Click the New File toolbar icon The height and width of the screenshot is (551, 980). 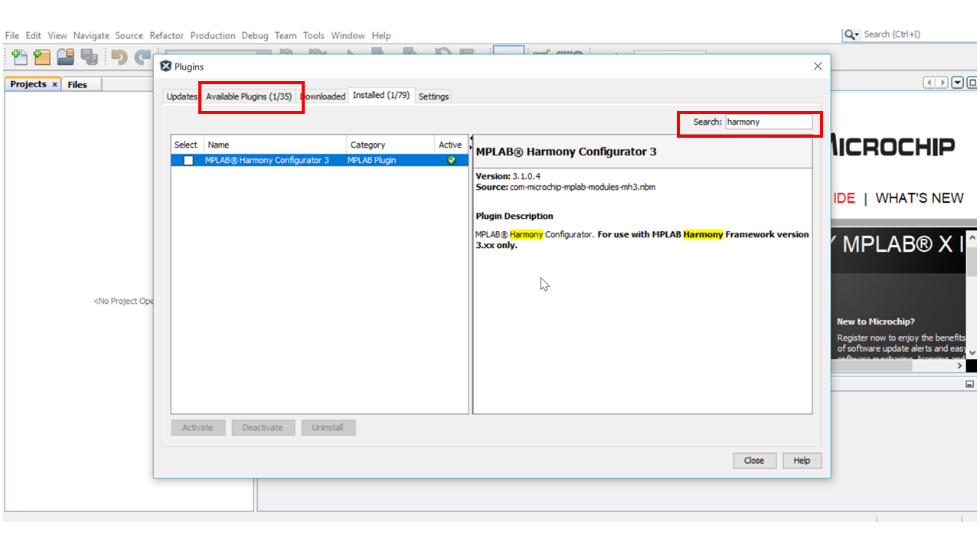click(x=19, y=57)
